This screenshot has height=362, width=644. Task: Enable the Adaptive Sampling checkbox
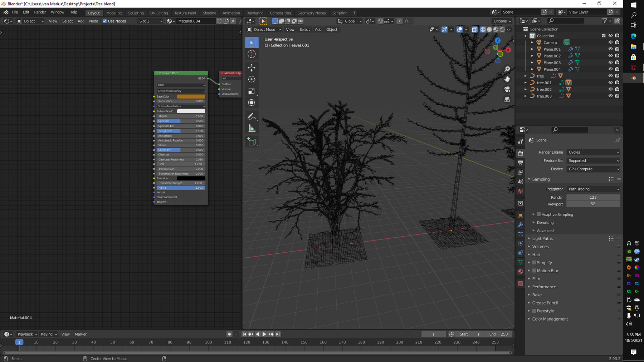click(539, 214)
